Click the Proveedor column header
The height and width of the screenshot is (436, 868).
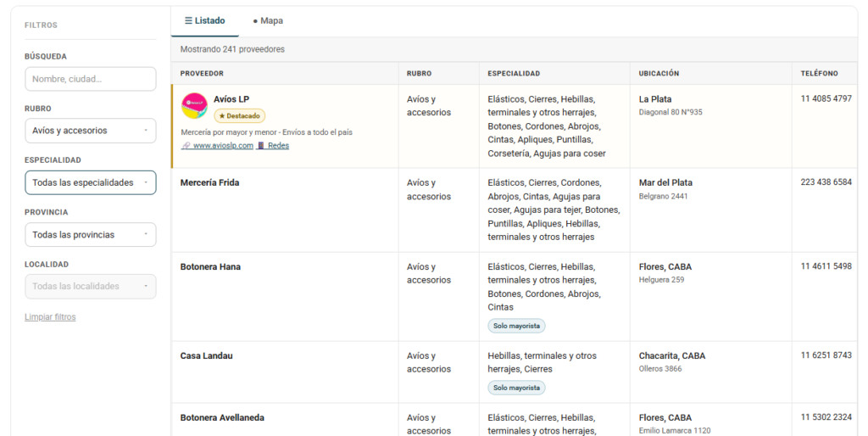coord(202,73)
